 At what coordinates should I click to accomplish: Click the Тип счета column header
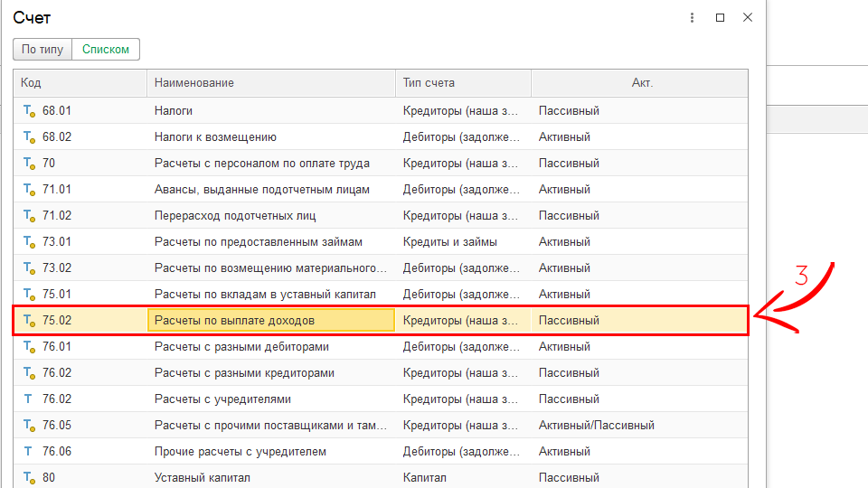[463, 83]
